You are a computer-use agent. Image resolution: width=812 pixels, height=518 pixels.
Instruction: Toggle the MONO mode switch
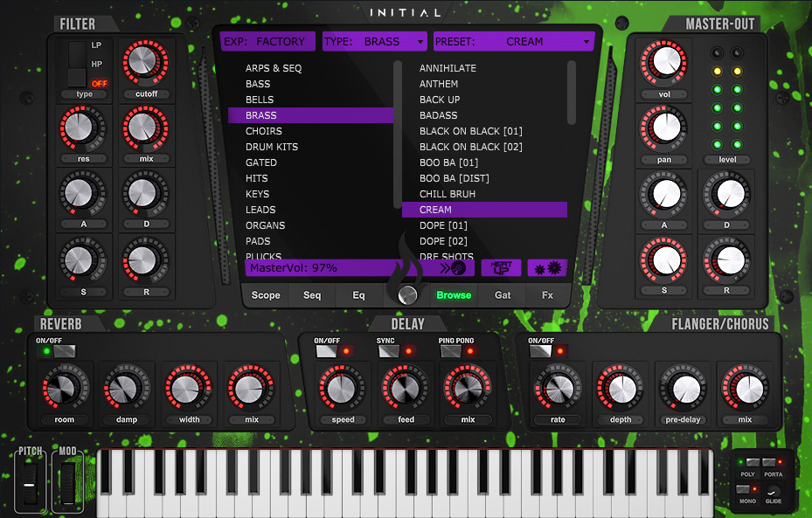pyautogui.click(x=743, y=489)
